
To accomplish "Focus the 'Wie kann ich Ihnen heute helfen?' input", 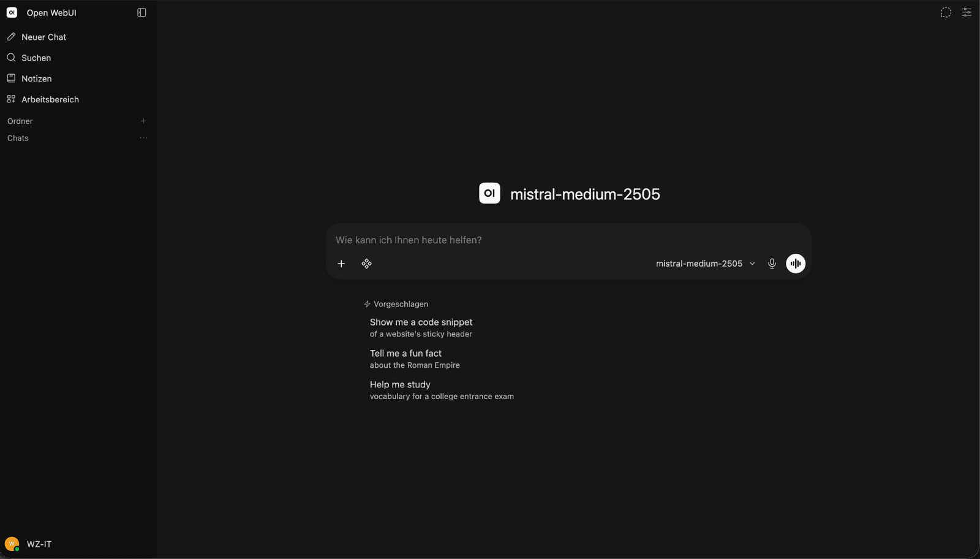I will [568, 240].
